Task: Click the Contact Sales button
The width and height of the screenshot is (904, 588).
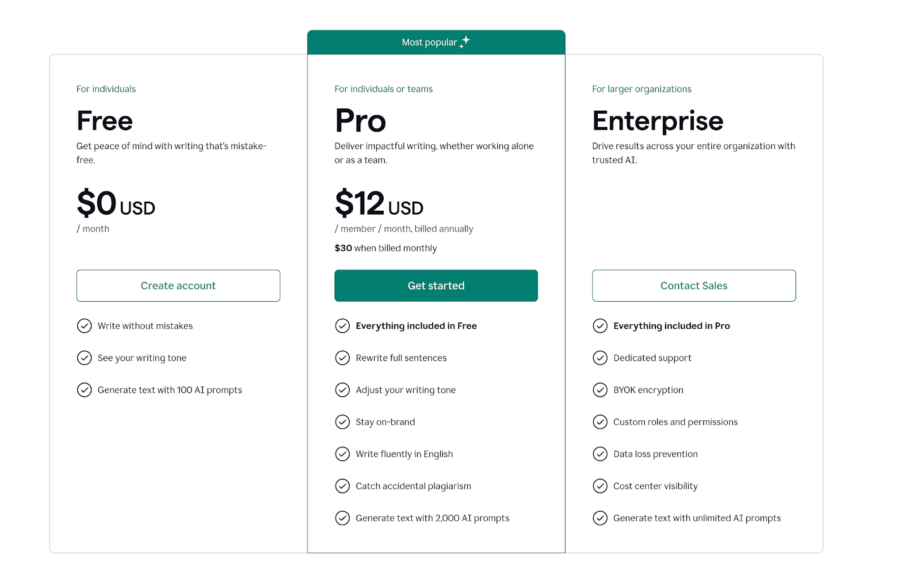Action: (694, 286)
